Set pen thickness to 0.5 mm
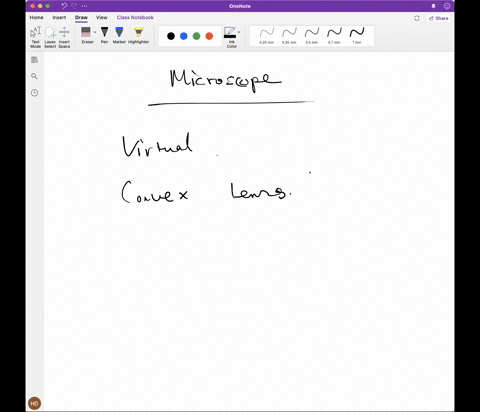 pyautogui.click(x=312, y=36)
